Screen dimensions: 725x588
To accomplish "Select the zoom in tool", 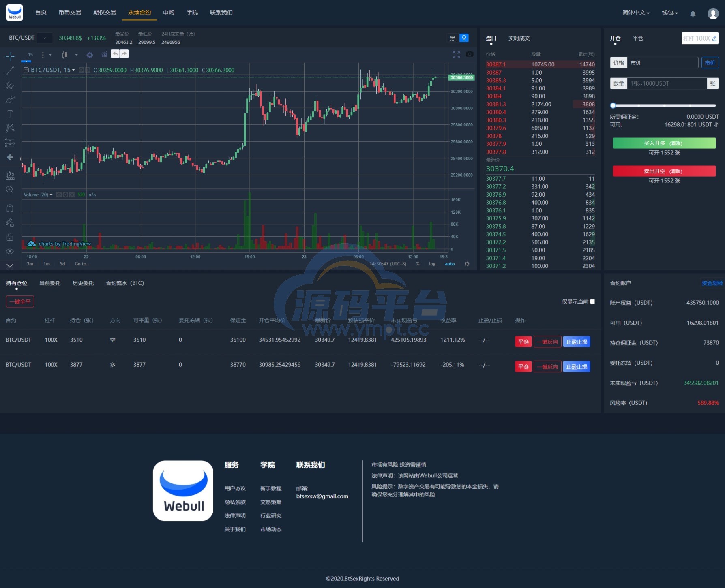I will [10, 190].
